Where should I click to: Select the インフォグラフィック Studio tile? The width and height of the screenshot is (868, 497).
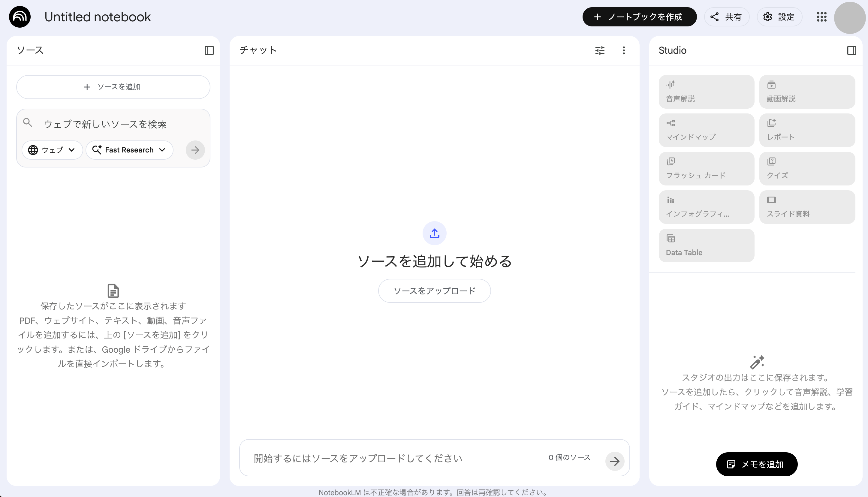click(706, 207)
